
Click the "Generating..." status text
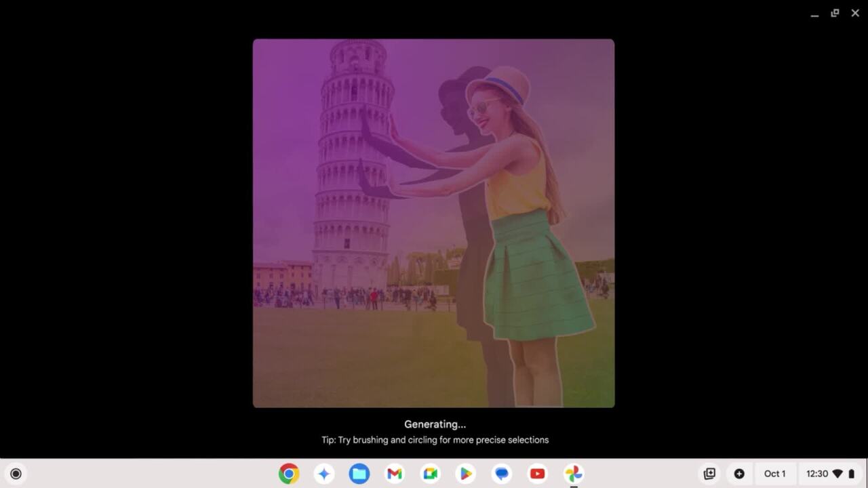pyautogui.click(x=435, y=424)
